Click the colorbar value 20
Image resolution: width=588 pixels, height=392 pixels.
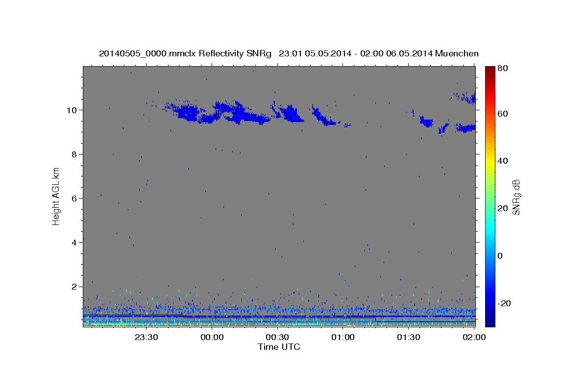click(x=503, y=208)
